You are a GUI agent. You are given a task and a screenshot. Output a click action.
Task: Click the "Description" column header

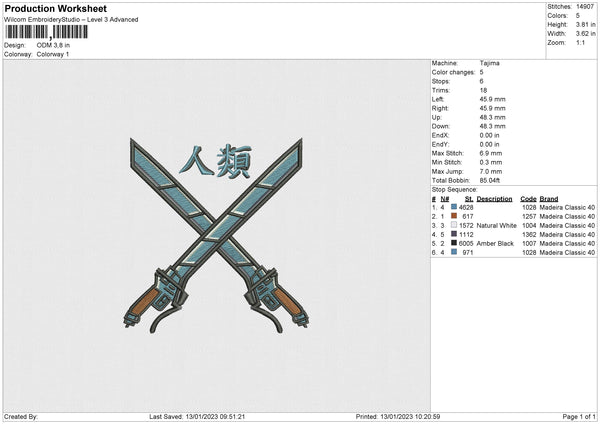pos(494,199)
